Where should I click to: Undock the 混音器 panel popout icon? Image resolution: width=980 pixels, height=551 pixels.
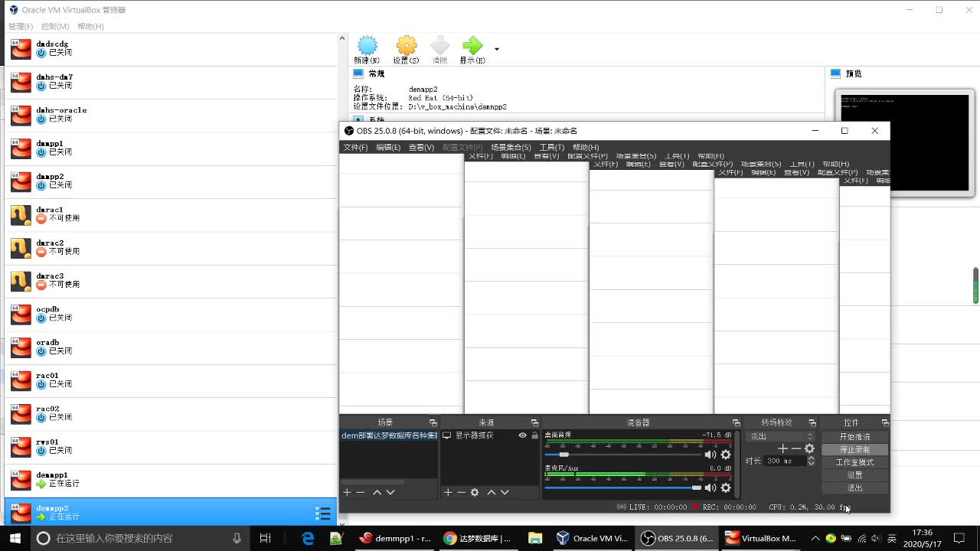[x=736, y=422]
